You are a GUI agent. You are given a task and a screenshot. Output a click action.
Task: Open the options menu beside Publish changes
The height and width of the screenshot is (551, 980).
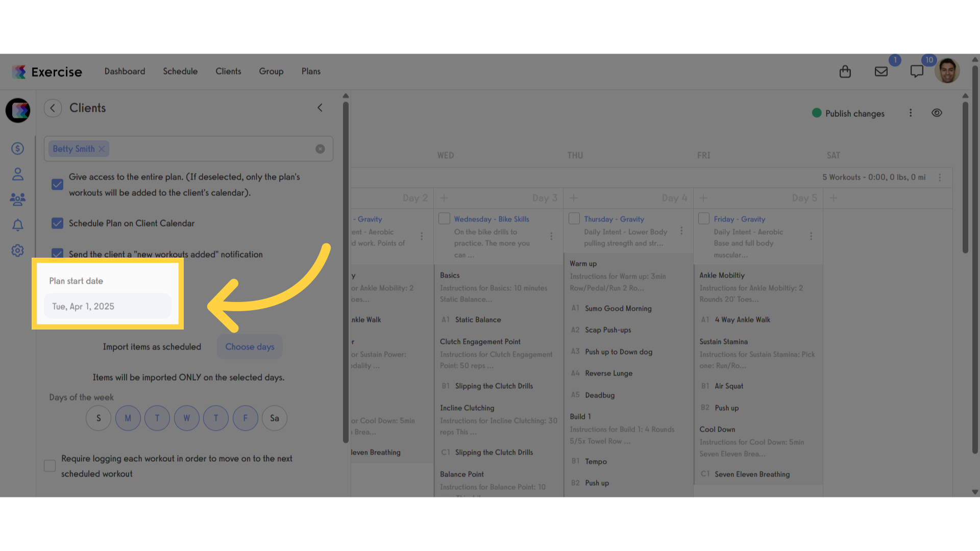[x=911, y=113]
